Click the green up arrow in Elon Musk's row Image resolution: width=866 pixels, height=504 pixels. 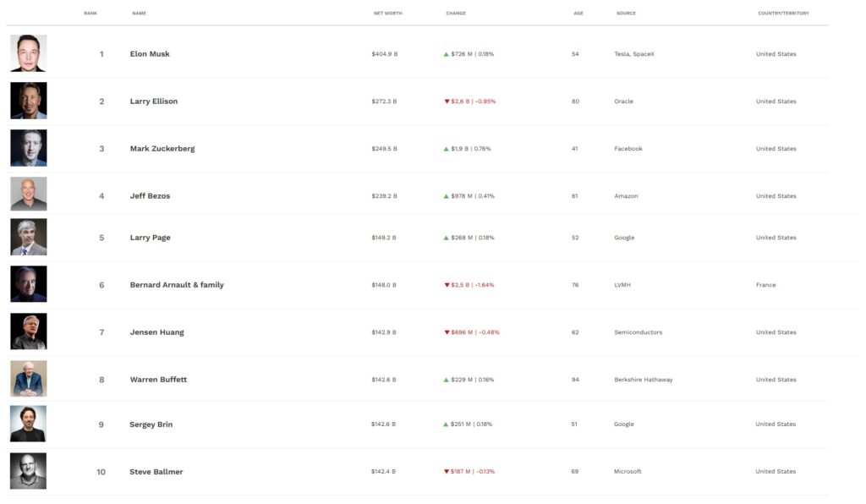[x=447, y=54]
